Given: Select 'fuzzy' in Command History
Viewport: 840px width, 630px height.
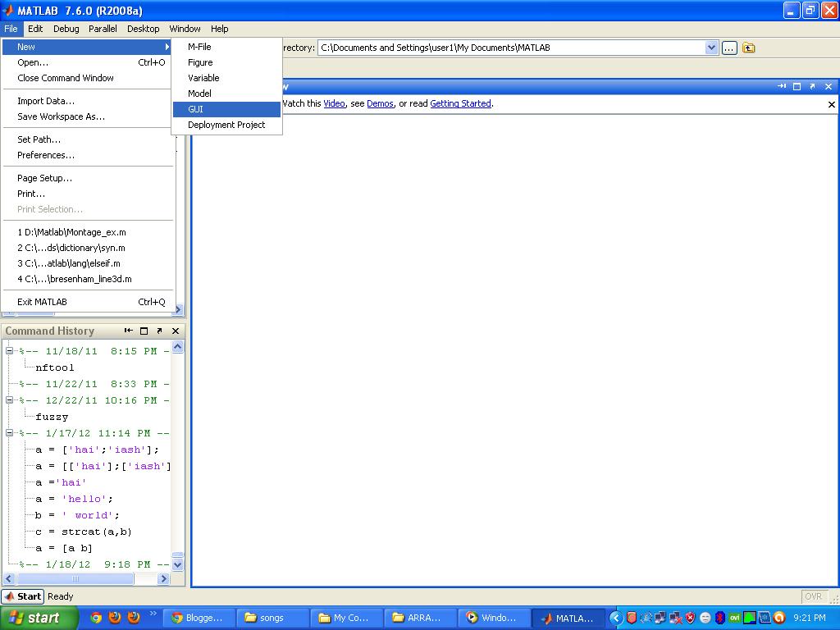Looking at the screenshot, I should [x=52, y=417].
